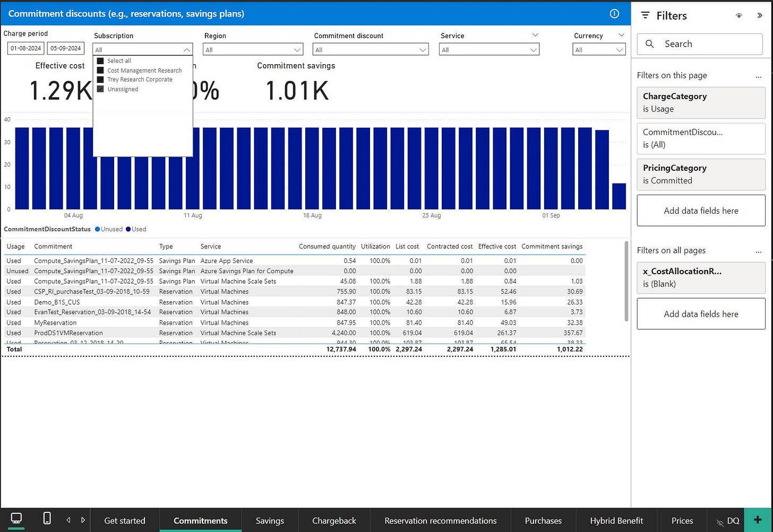Click the Filters search field
The width and height of the screenshot is (773, 532).
700,44
